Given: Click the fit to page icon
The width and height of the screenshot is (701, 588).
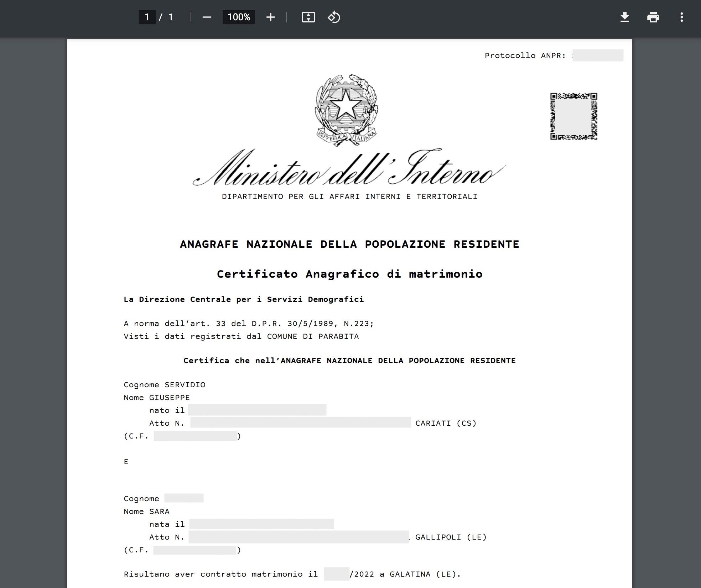Looking at the screenshot, I should click(308, 17).
